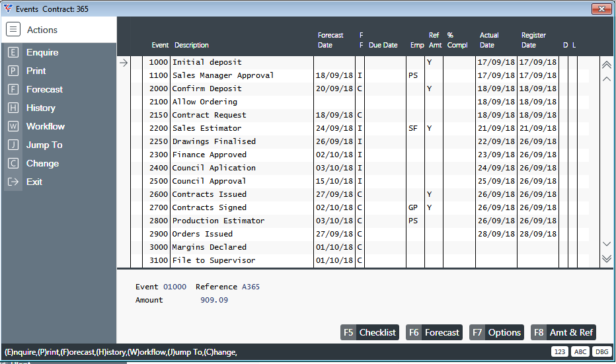Click the J key icon beside Jump To
616x364 pixels.
pos(13,145)
